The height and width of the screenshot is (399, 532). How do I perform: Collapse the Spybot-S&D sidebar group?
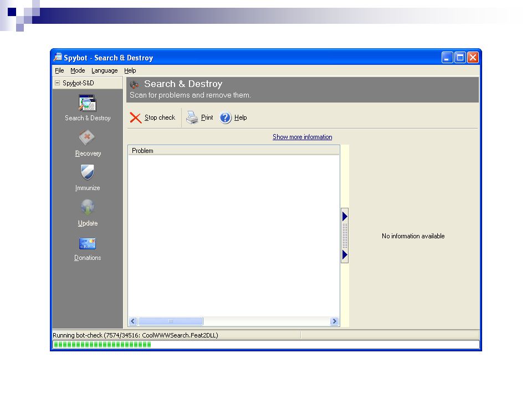coord(57,83)
